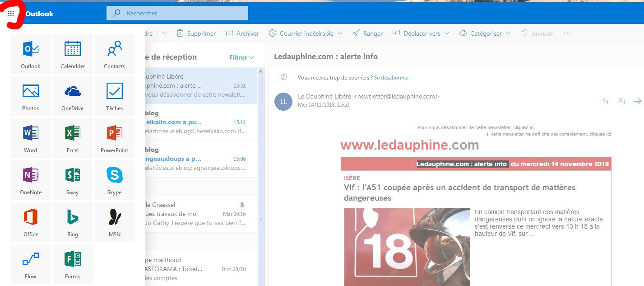Open the Bing app tile
The width and height of the screenshot is (644, 286).
coord(73,222)
